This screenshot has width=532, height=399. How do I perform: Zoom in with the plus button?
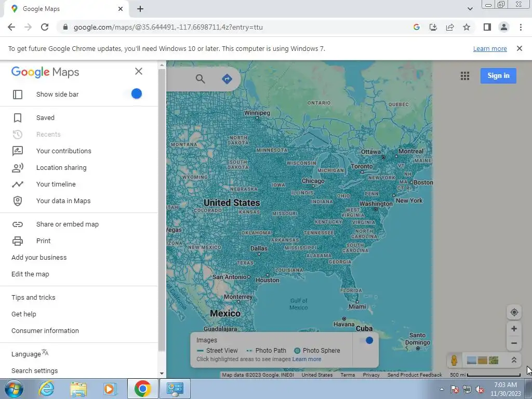pos(514,328)
